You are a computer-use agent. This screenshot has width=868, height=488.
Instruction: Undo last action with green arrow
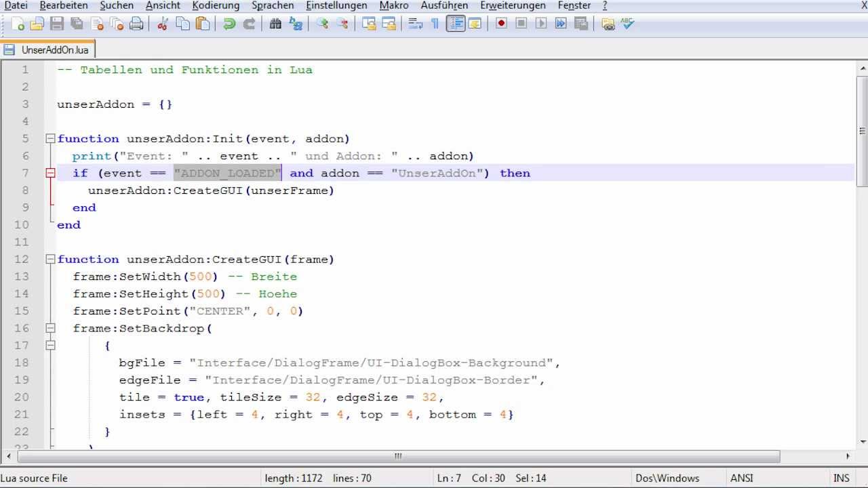click(229, 24)
